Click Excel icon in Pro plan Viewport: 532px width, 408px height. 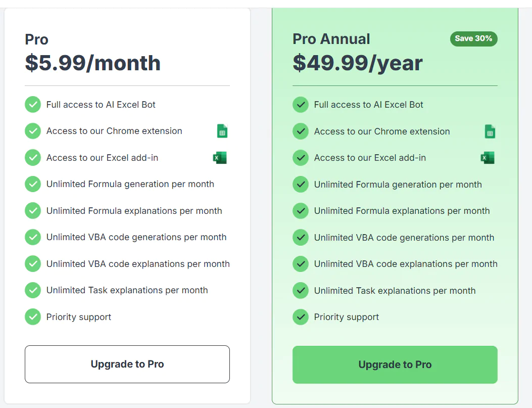[220, 158]
